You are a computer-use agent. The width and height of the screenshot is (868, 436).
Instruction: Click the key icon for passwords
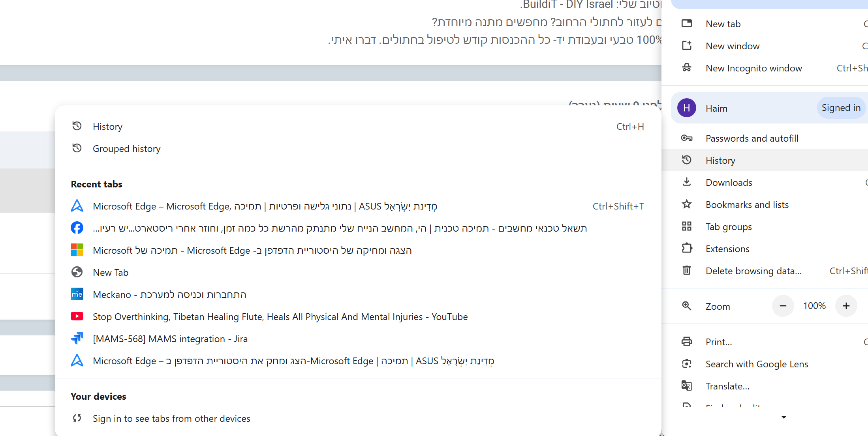coord(687,138)
